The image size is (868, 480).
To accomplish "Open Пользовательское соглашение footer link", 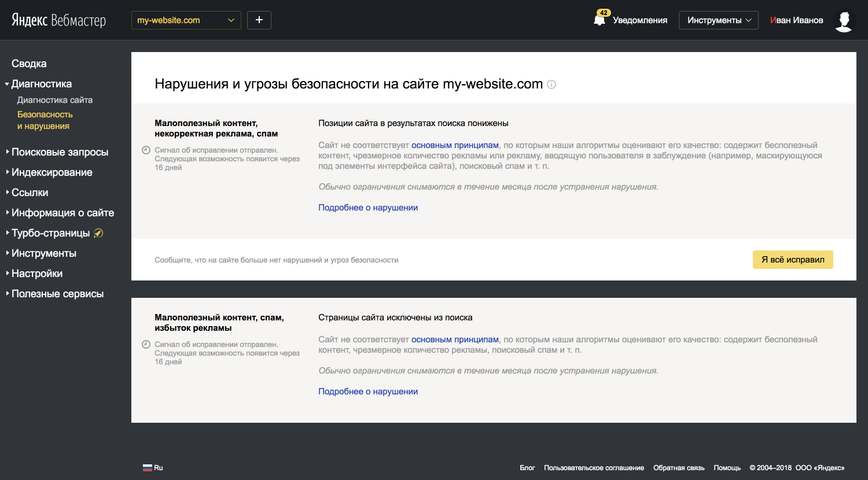I will [594, 468].
